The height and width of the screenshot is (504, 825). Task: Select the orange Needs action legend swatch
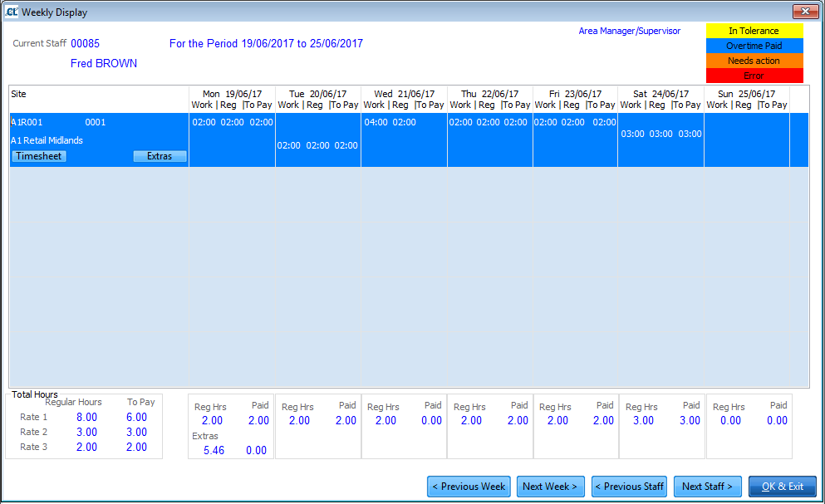754,60
